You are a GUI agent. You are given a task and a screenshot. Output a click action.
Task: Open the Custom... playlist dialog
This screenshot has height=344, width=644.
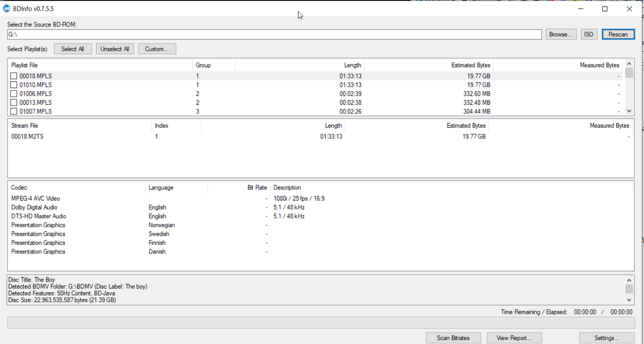click(157, 49)
